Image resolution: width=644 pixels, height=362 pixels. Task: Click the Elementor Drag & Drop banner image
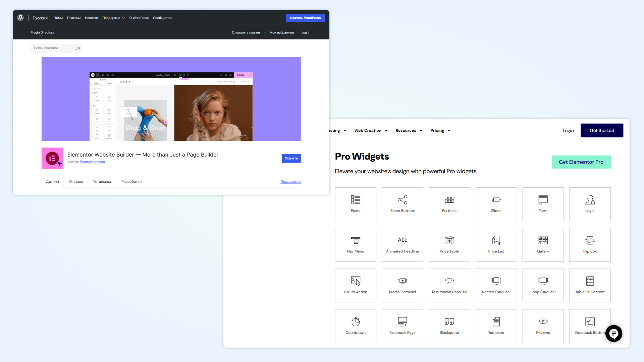(171, 99)
